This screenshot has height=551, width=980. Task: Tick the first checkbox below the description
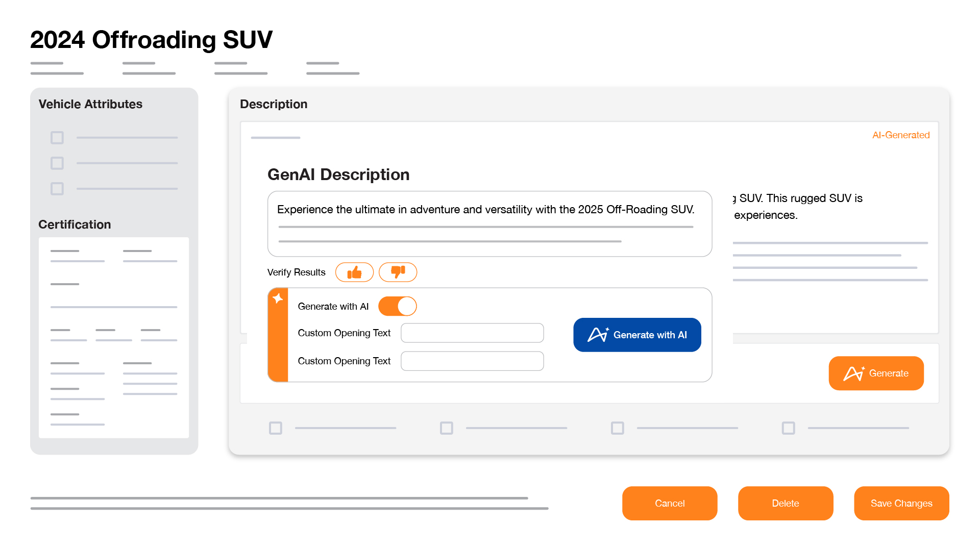tap(276, 428)
